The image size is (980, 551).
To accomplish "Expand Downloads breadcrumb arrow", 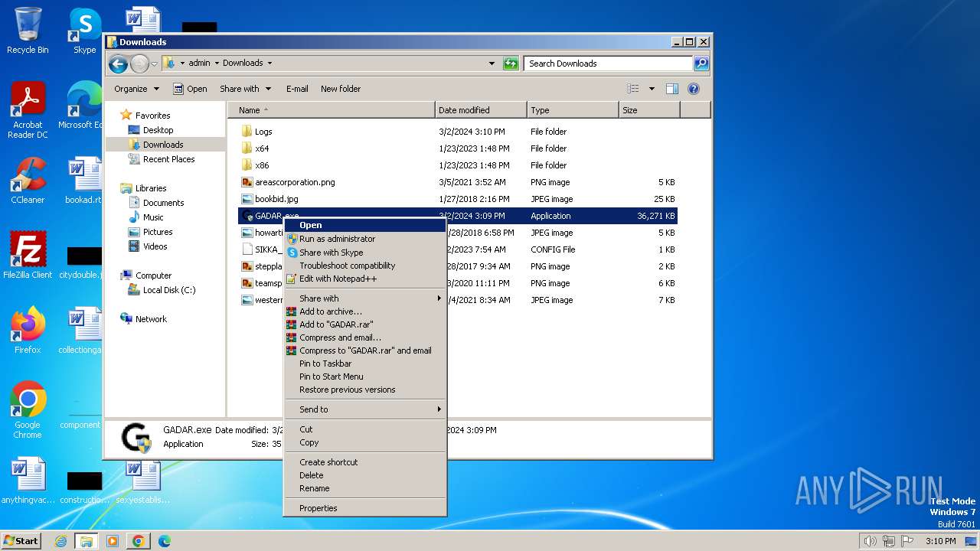I will click(x=269, y=64).
